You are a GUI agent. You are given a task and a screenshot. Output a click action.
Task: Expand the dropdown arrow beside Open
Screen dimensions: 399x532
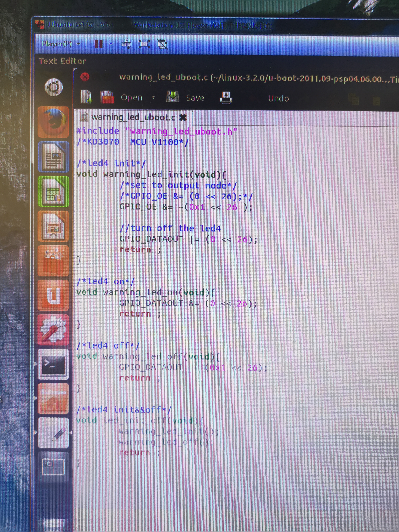click(153, 98)
